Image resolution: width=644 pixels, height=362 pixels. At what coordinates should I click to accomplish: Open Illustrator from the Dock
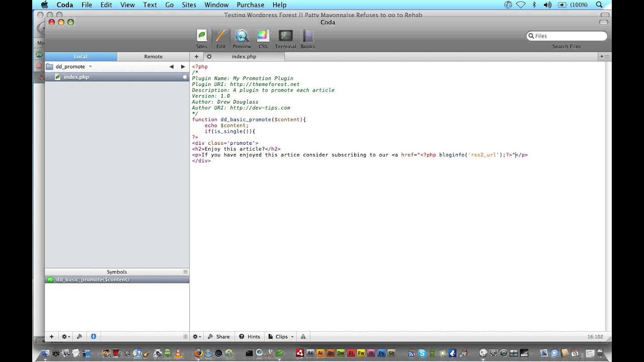click(x=320, y=353)
